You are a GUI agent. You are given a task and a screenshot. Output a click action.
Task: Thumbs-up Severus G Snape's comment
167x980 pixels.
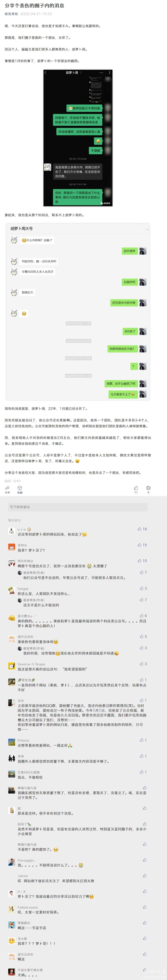pos(141,664)
